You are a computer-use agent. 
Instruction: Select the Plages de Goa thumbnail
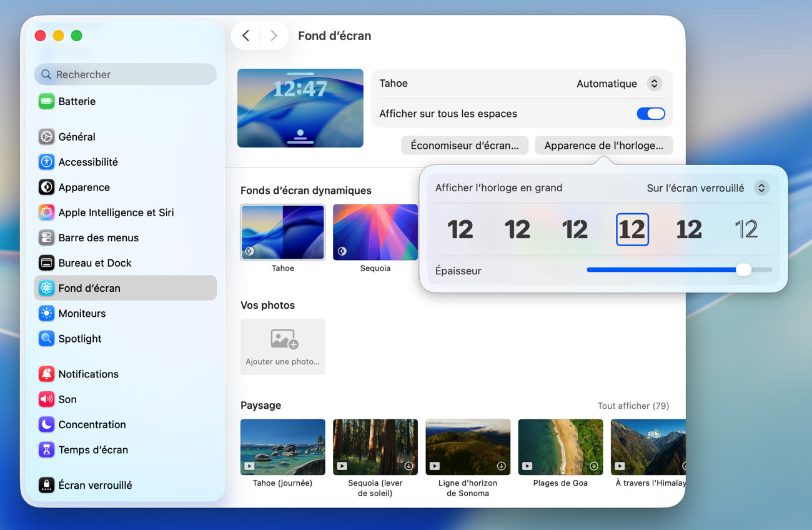(560, 447)
